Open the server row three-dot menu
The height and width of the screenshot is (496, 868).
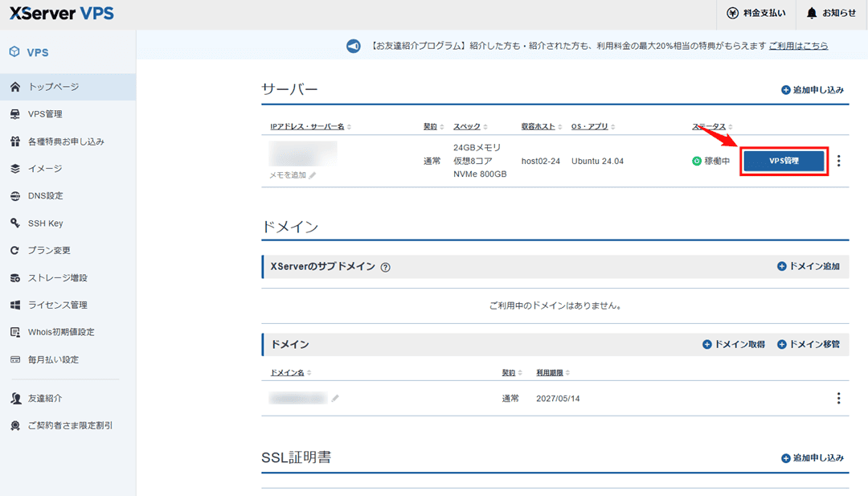tap(838, 161)
